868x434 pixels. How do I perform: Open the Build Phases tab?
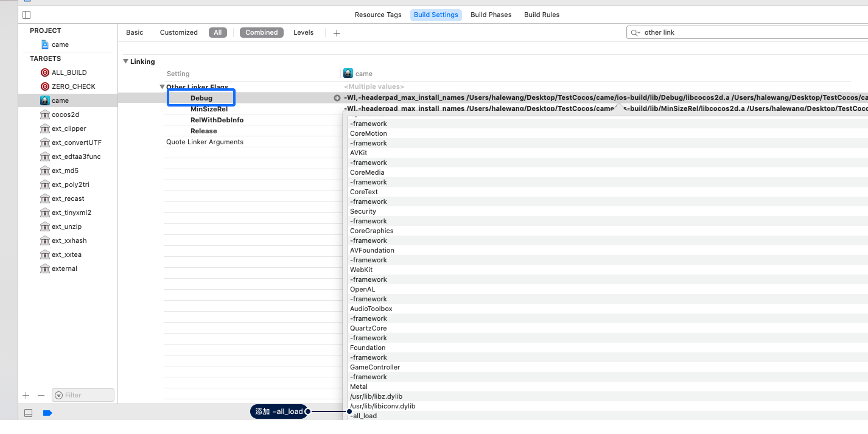[491, 15]
